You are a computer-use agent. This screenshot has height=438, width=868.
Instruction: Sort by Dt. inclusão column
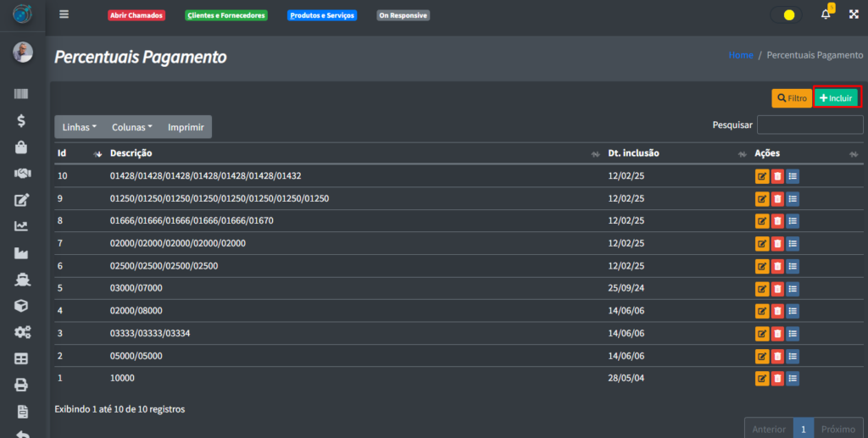(x=742, y=154)
